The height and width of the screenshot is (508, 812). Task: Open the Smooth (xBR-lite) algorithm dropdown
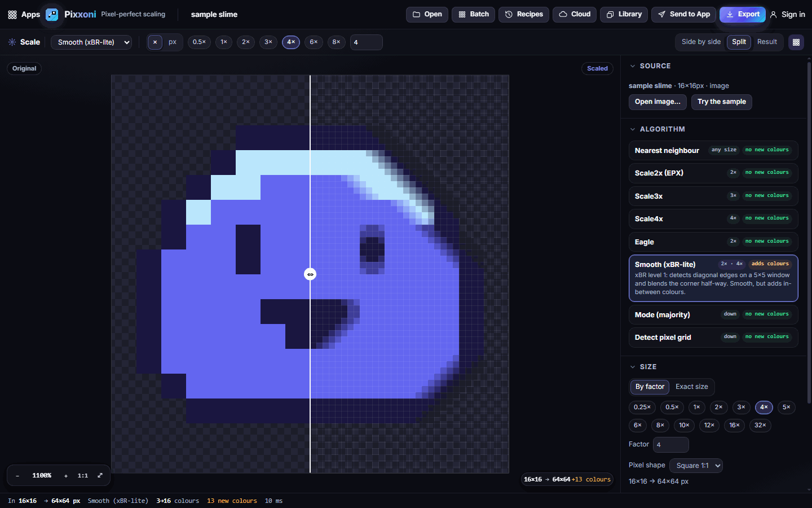[x=91, y=42]
